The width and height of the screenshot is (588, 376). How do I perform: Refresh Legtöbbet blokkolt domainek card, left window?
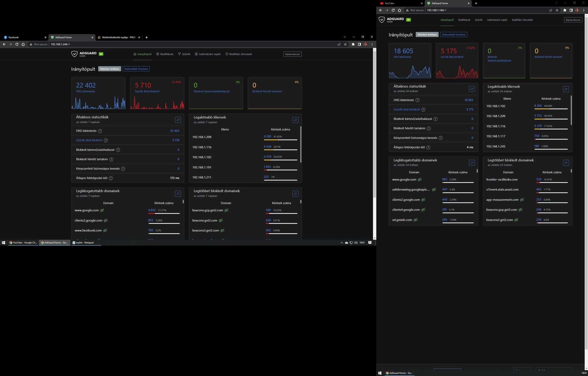295,194
